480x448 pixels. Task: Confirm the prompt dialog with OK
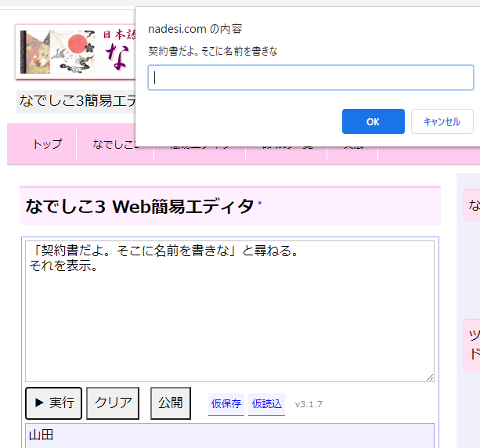tap(374, 121)
